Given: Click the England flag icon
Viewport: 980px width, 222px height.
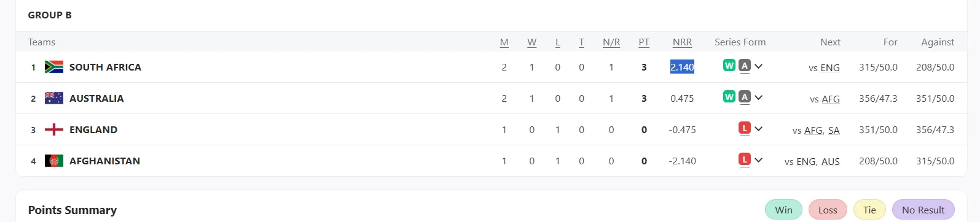Looking at the screenshot, I should 54,129.
